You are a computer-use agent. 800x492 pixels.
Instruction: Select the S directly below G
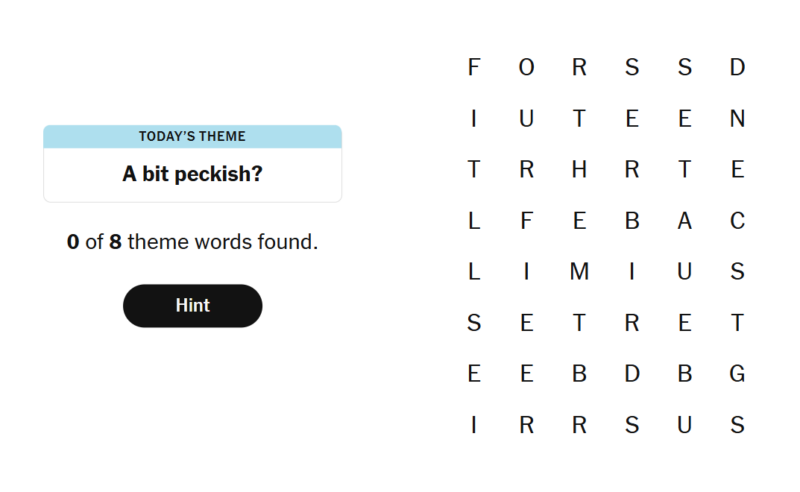(x=737, y=425)
